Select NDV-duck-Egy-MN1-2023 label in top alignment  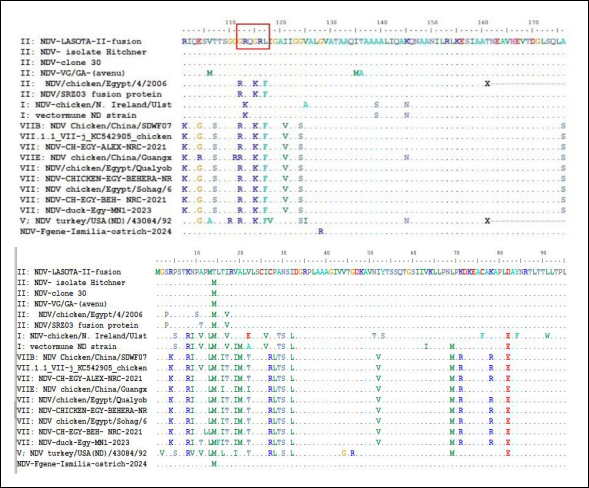click(x=86, y=210)
